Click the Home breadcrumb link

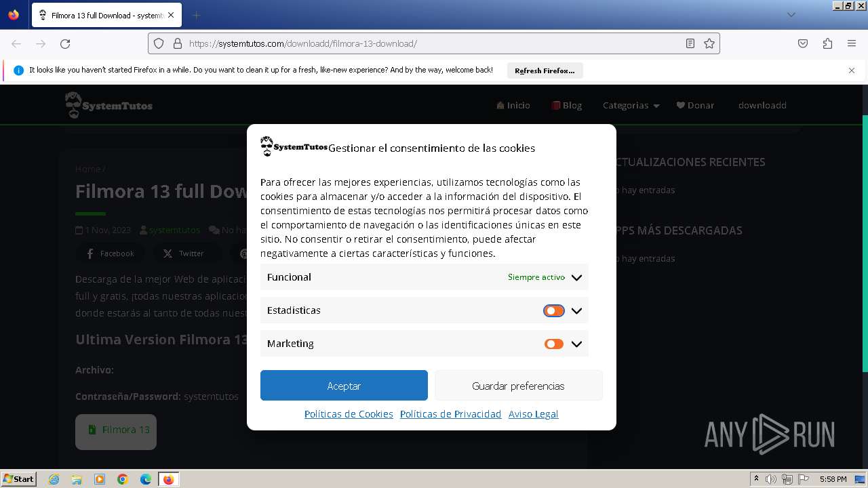87,169
